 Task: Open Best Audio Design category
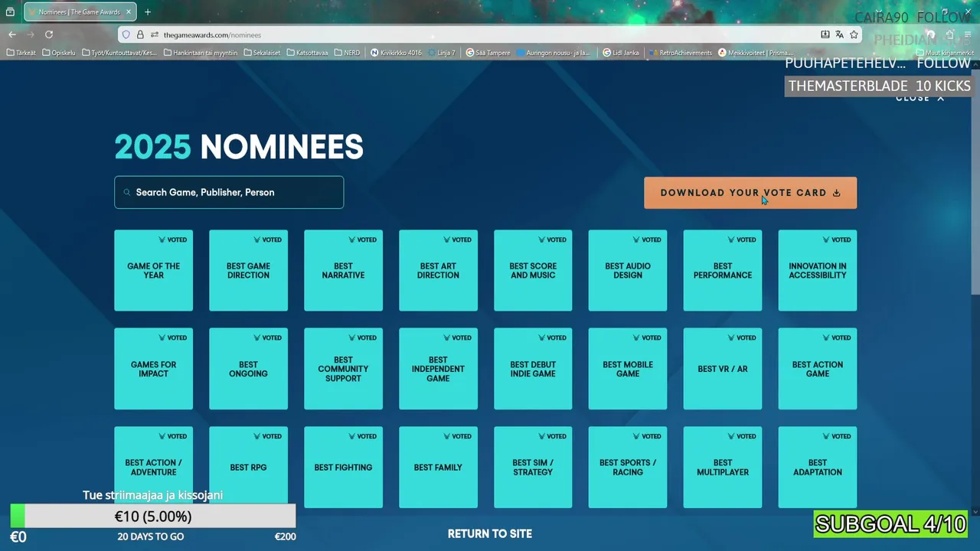coord(628,270)
